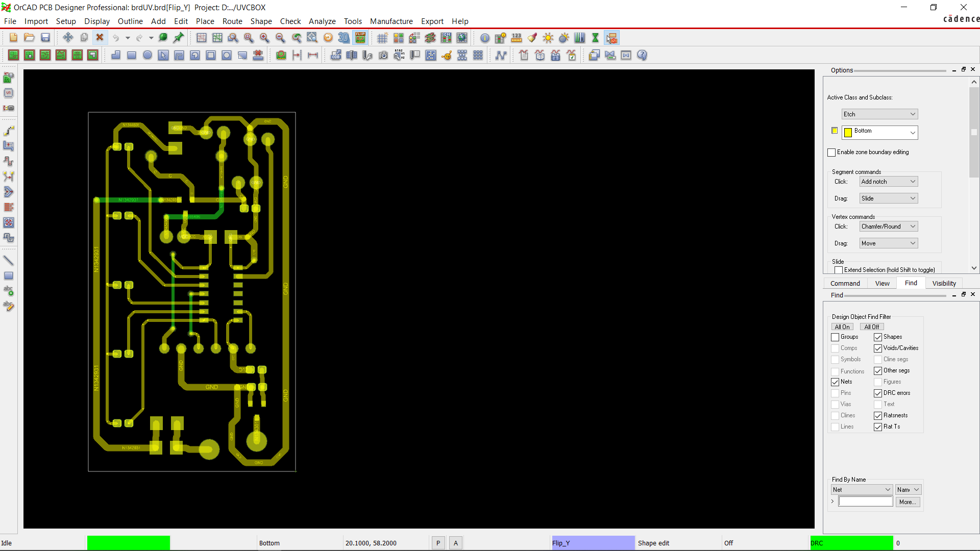Open the 3D Canvas view

coord(344,38)
